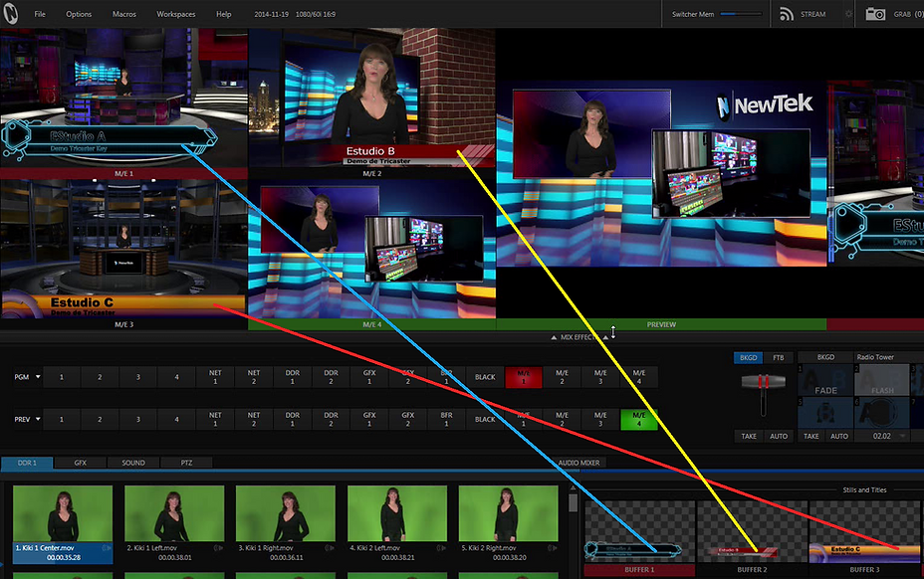Click DDR clip list scrollbar thumb
This screenshot has height=579, width=924.
(x=573, y=502)
